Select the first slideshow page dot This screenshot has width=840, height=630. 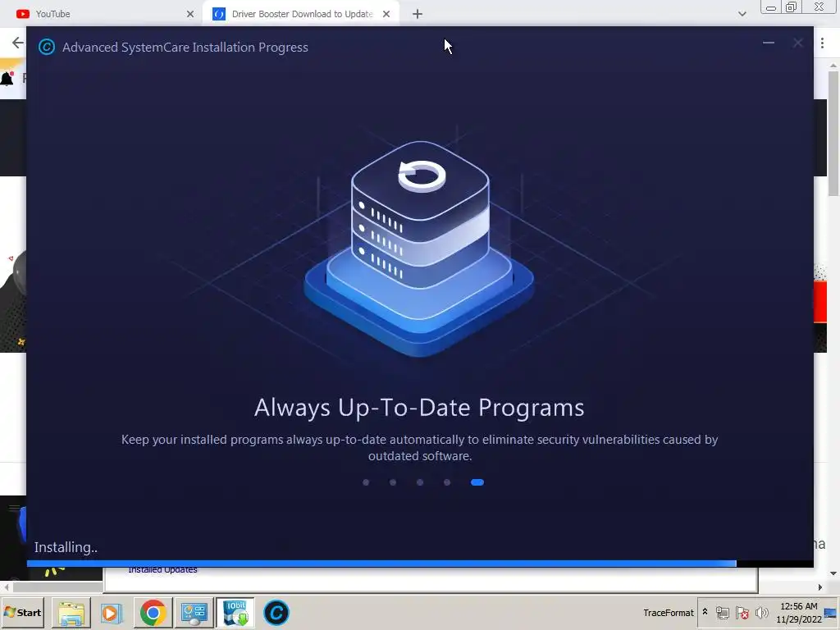tap(366, 482)
